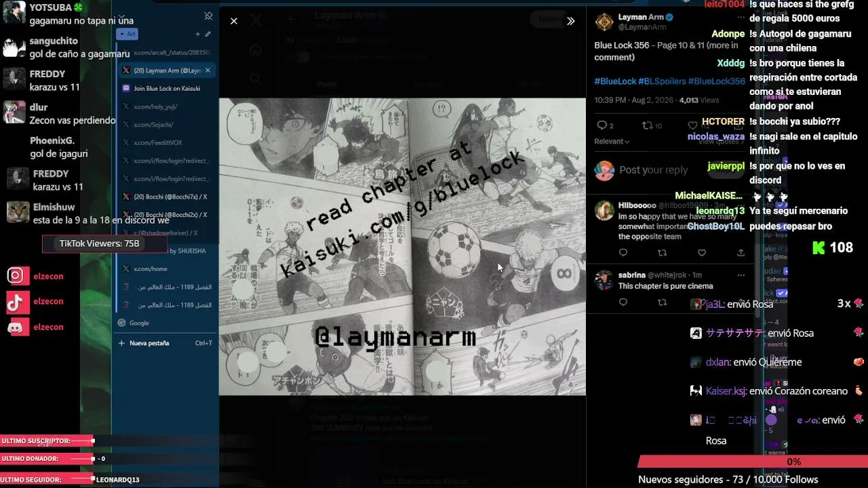Click the Kaisuki tab's purple favicon
This screenshot has height=488, width=868.
coord(126,88)
